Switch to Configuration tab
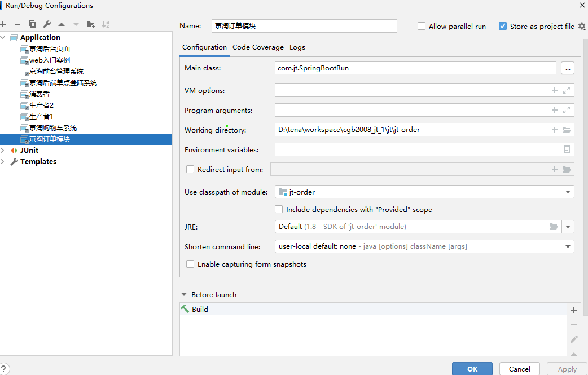588x375 pixels. (x=204, y=47)
